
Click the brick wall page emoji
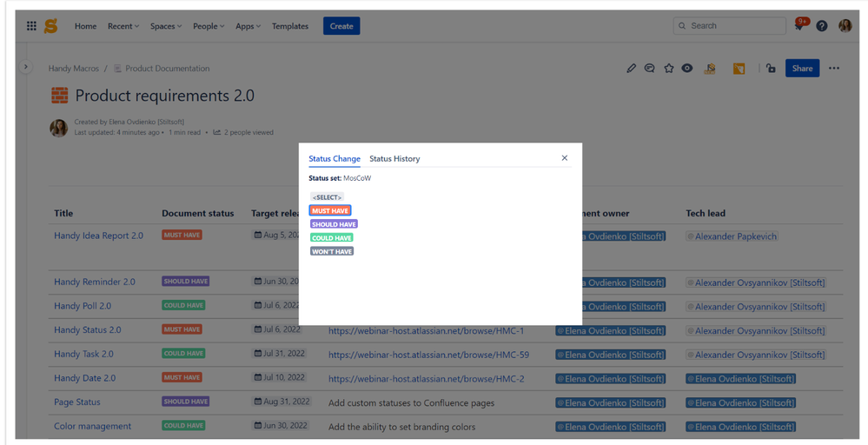[59, 96]
